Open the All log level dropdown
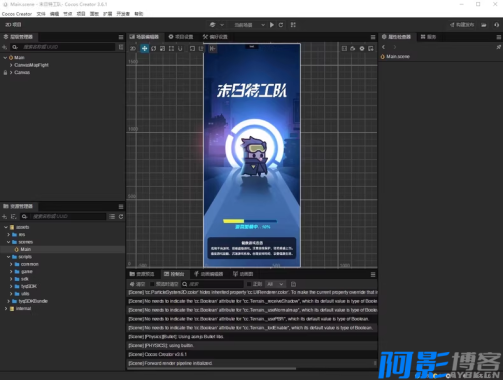The height and width of the screenshot is (380, 503). [275, 284]
